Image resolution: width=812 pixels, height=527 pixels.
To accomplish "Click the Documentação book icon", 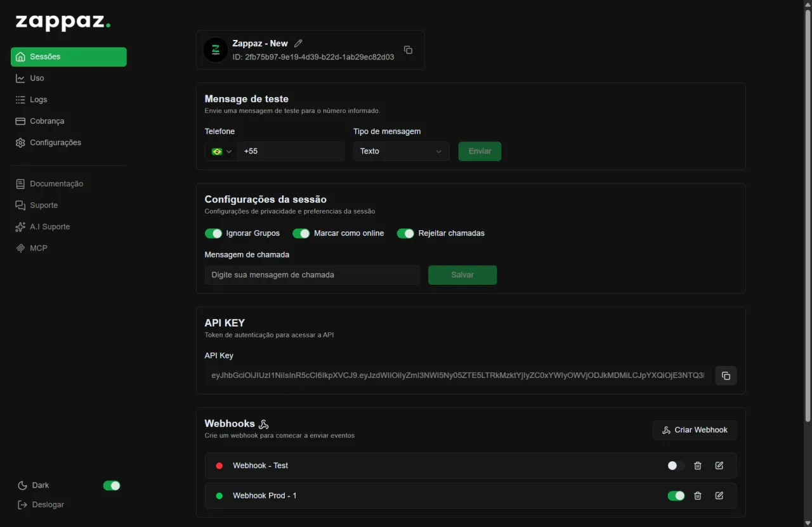I will click(21, 184).
